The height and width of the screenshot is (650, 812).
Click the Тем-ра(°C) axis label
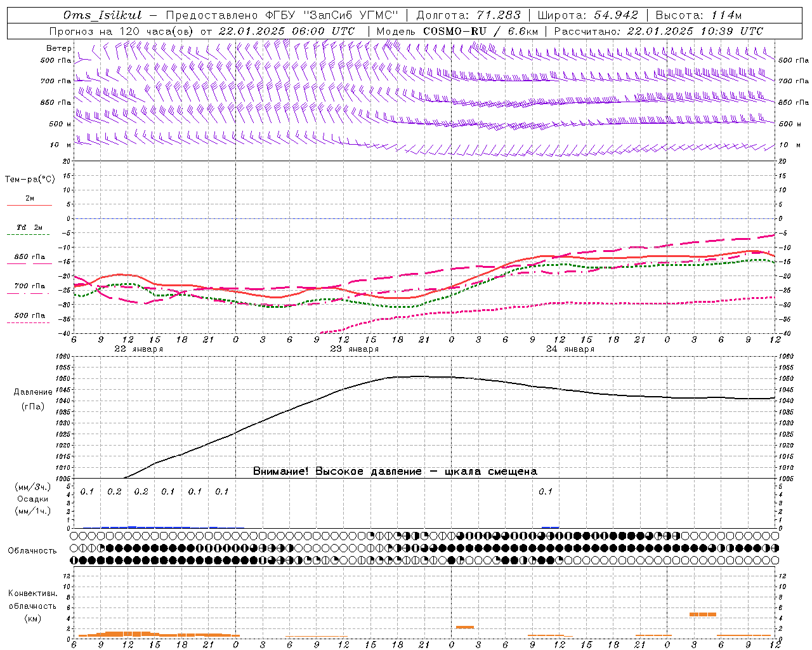click(x=30, y=180)
